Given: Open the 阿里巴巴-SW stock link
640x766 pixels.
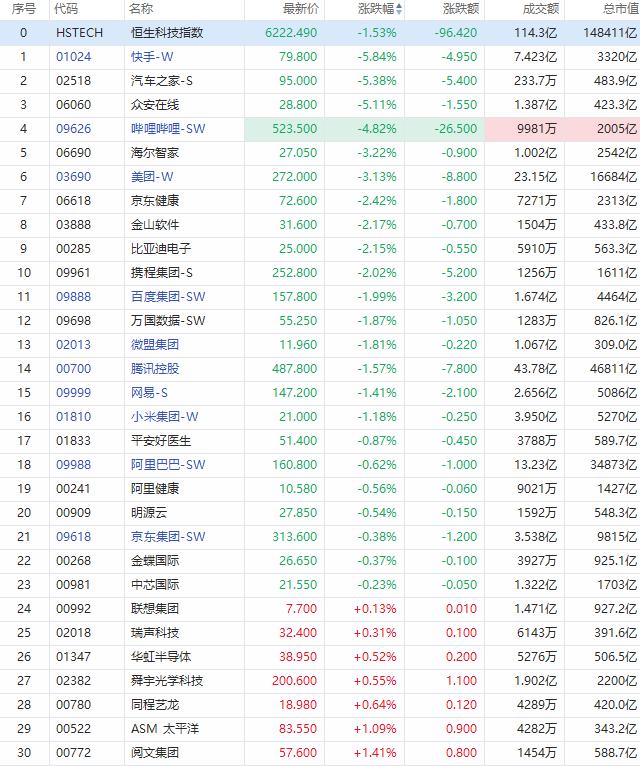Looking at the screenshot, I should 168,464.
